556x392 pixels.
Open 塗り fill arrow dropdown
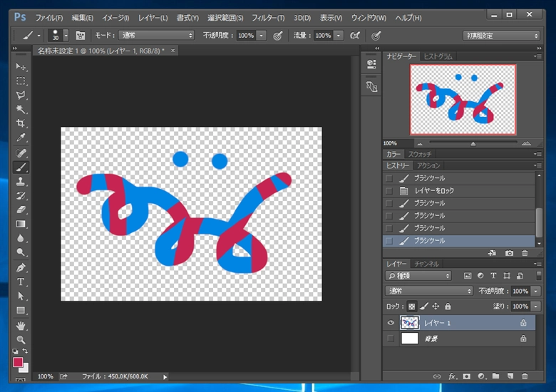pyautogui.click(x=536, y=306)
